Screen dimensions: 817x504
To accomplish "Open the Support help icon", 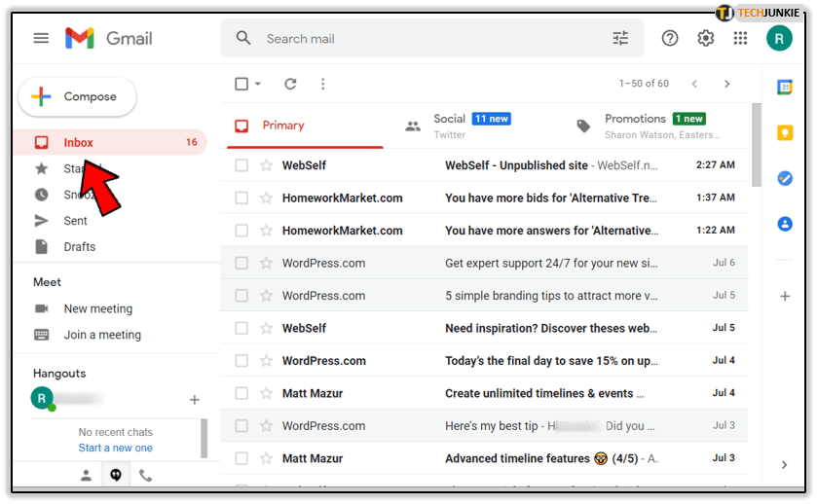I will 670,38.
